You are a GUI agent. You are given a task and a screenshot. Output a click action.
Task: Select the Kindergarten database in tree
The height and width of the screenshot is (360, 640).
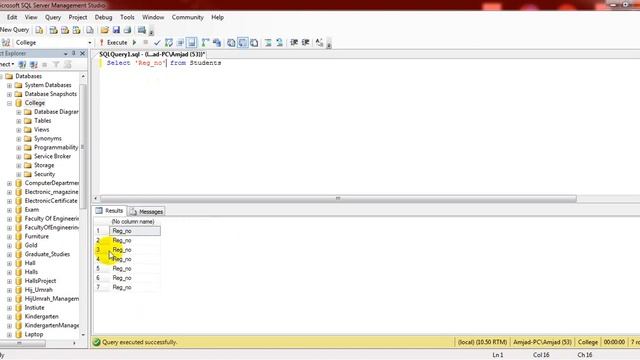point(41,316)
